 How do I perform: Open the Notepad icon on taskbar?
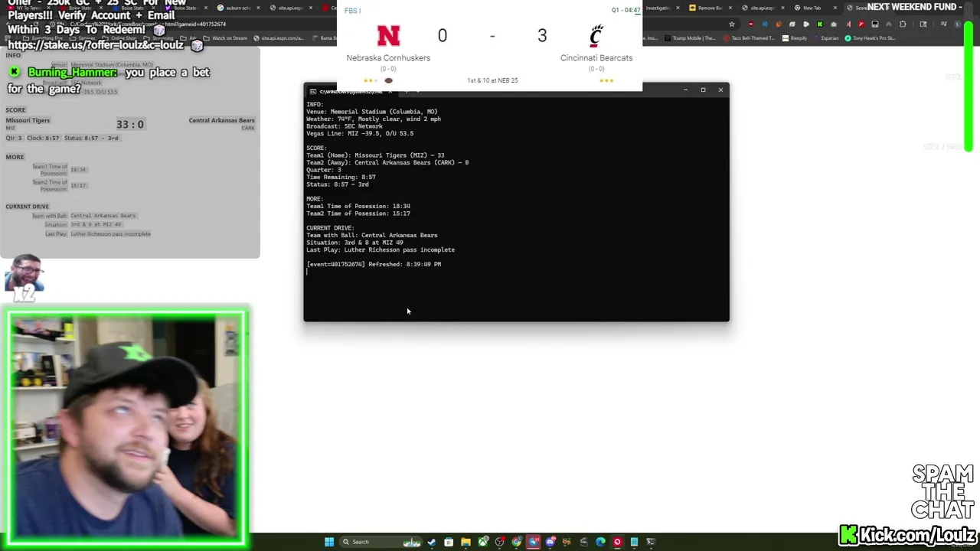(634, 542)
